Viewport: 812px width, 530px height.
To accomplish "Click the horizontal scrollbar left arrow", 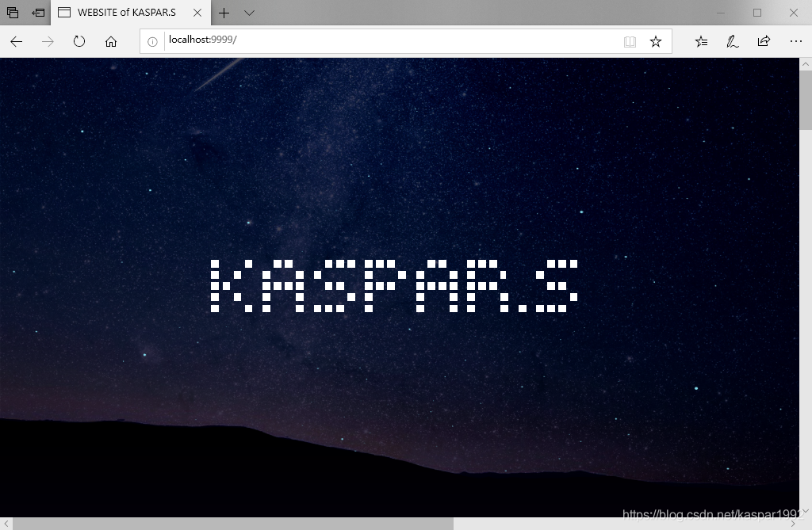I will tap(6, 524).
